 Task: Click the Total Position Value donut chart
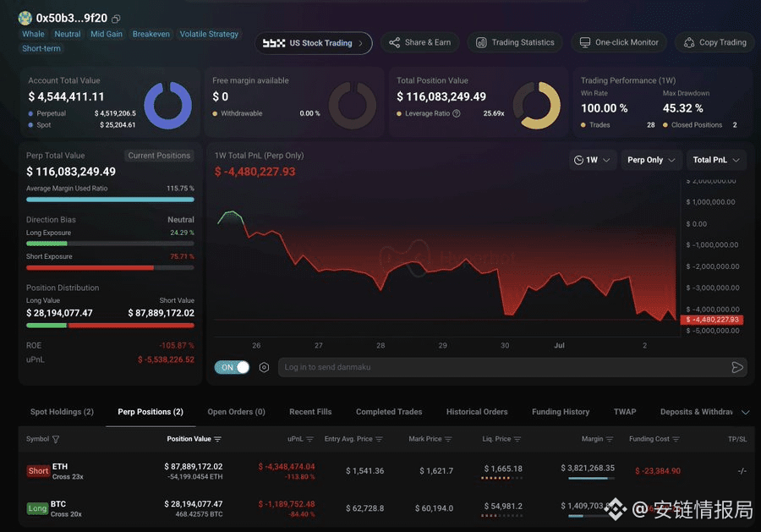point(537,106)
